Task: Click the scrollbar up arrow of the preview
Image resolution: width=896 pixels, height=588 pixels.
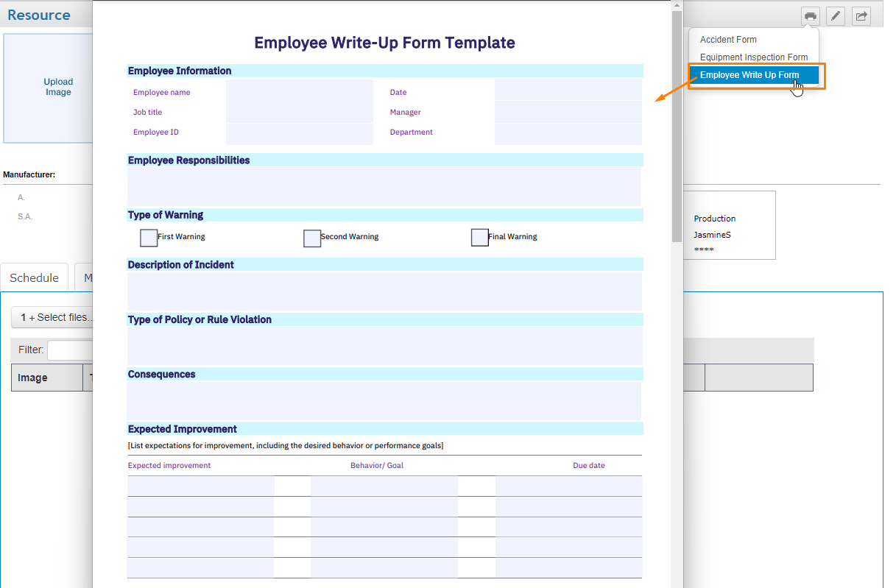Action: tap(677, 5)
